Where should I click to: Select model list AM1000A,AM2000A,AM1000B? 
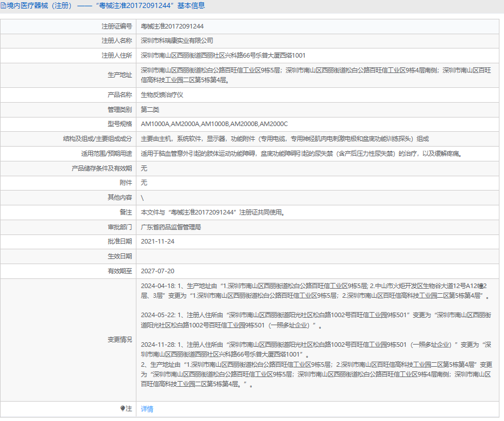[215, 124]
